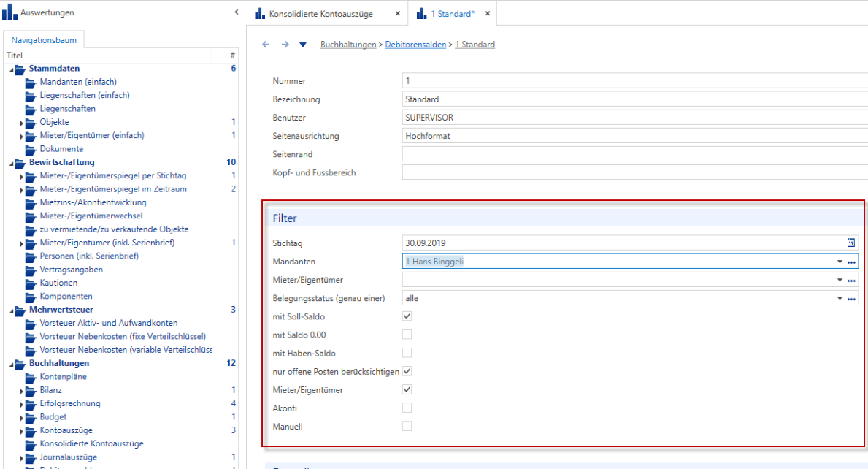Close the Konsolidierte Kontoauszüge tab
The image size is (868, 469).
[x=397, y=14]
